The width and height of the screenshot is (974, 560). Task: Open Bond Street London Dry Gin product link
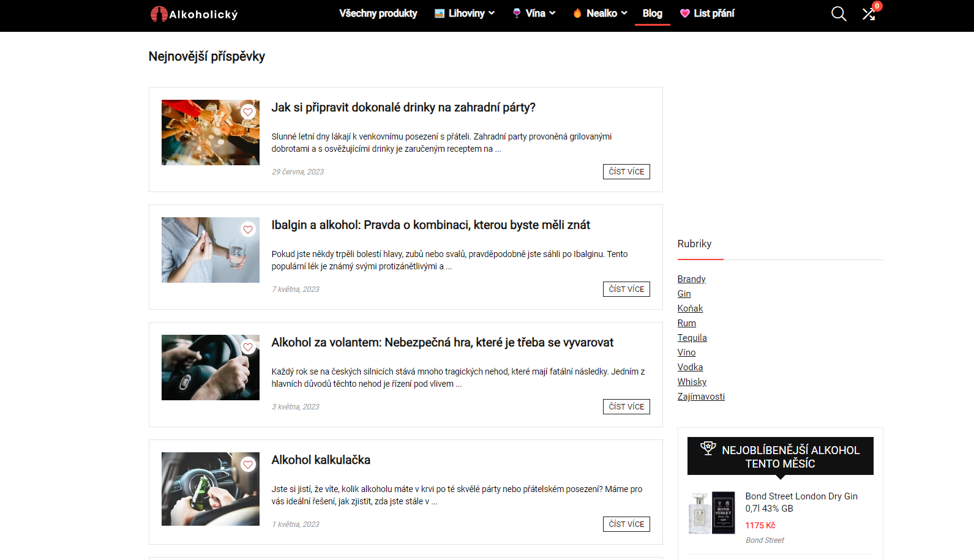coord(801,502)
